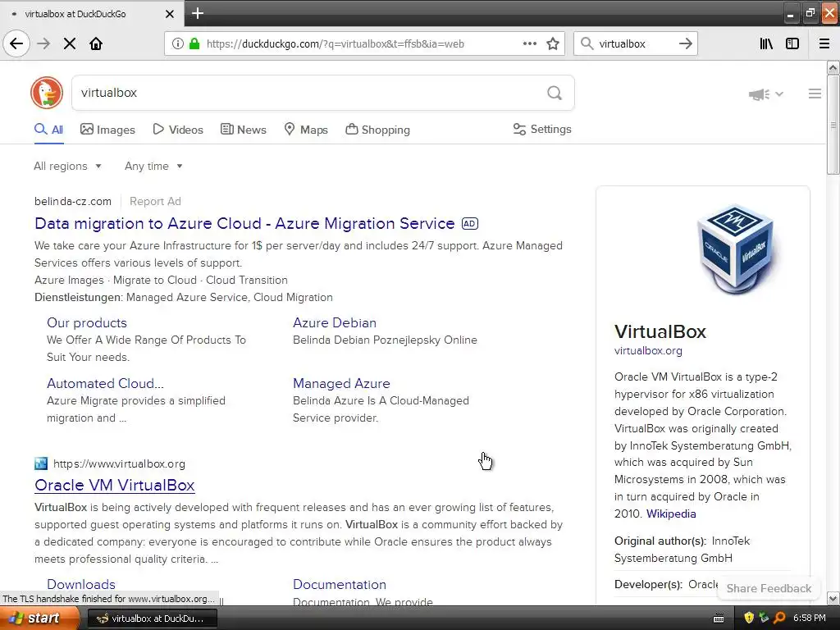Screen dimensions: 840x630
Task: Open the Downloads sublink
Action: [81, 584]
